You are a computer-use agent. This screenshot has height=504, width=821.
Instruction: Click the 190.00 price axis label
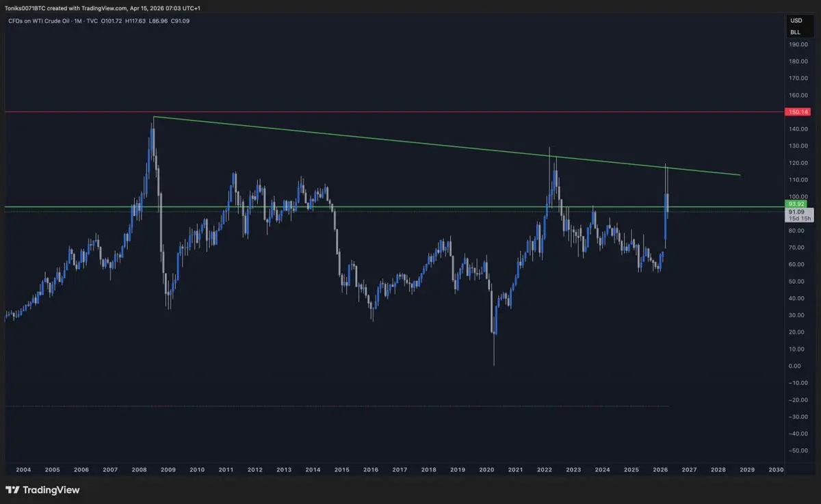tap(798, 44)
